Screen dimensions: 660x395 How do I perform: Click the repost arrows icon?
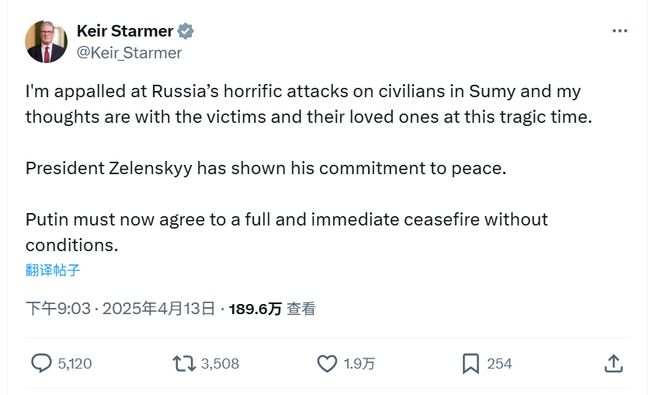[184, 363]
